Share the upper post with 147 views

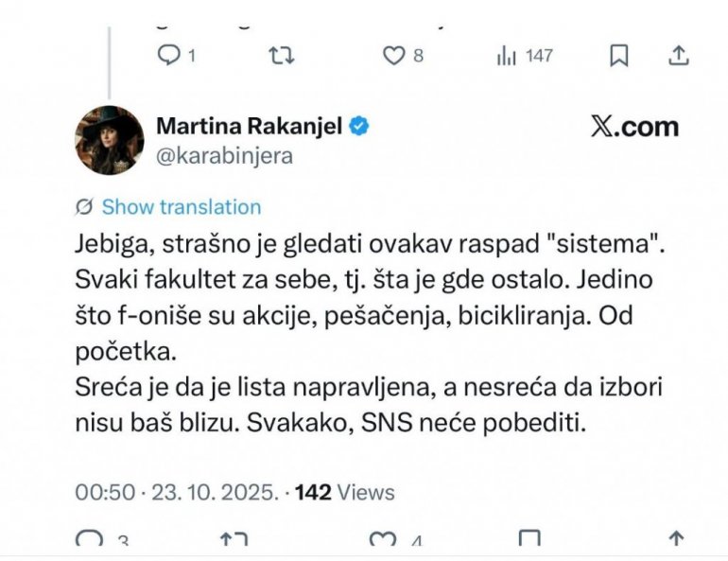point(678,57)
